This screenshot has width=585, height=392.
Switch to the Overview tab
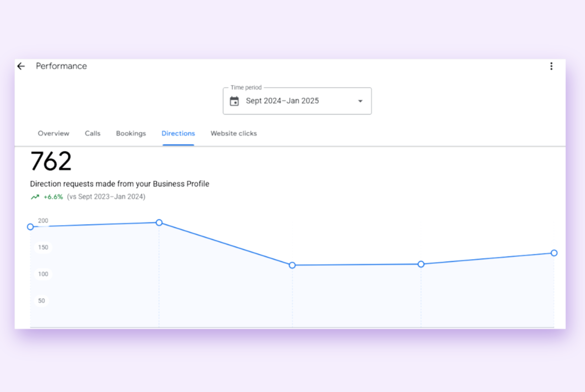point(54,133)
